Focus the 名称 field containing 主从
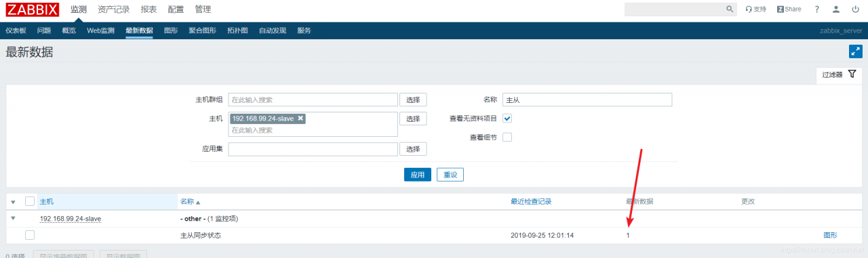868x258 pixels. click(x=587, y=100)
